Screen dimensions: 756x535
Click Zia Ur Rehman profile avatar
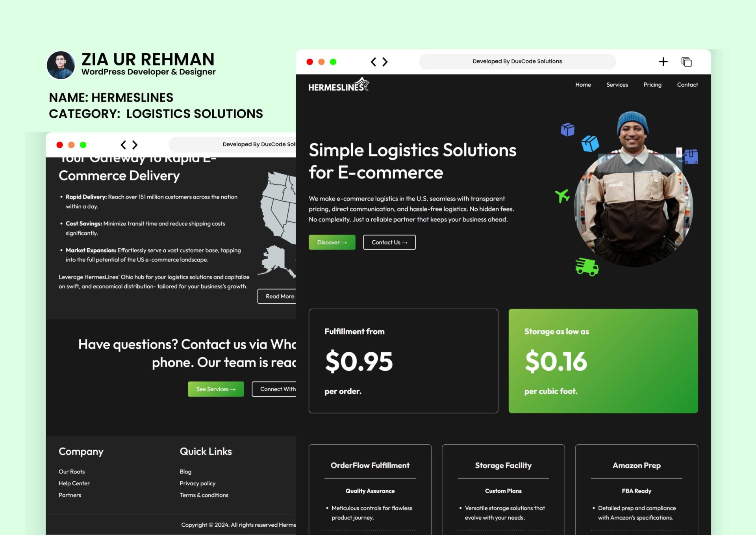(x=61, y=65)
